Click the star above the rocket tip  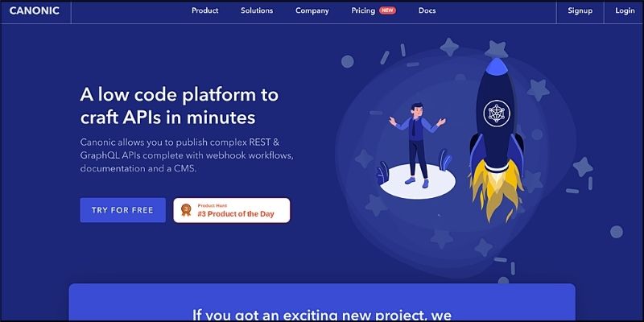[496, 49]
